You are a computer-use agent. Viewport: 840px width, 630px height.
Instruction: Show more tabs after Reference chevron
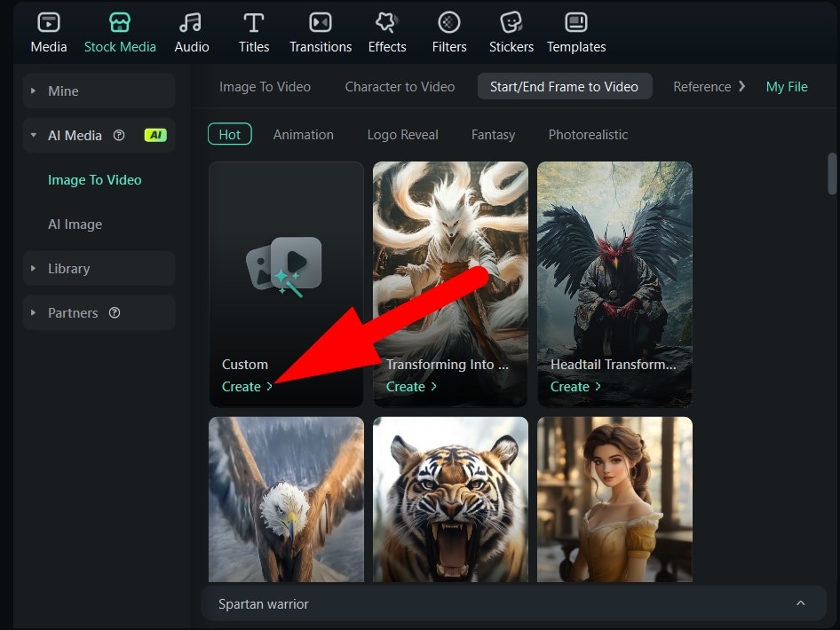742,86
